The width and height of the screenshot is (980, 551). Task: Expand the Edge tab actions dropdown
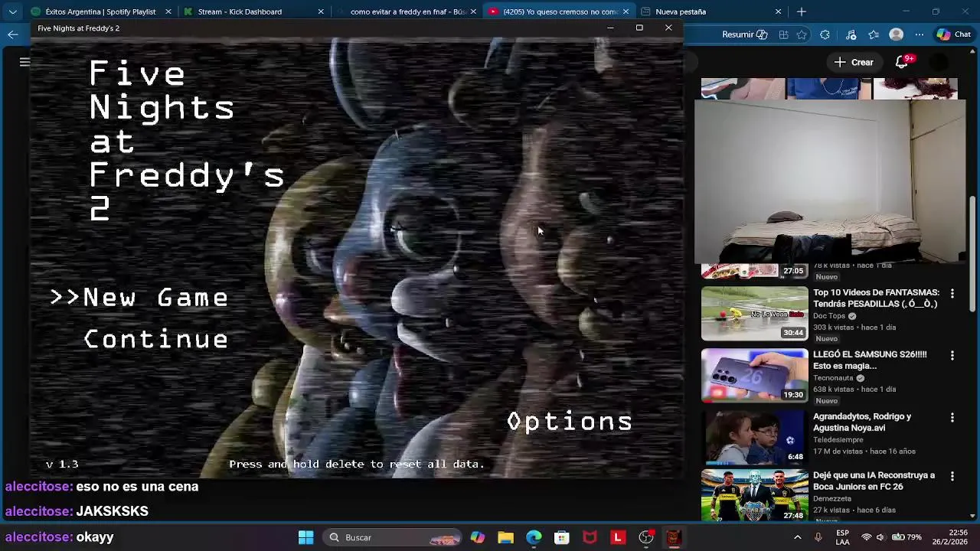[x=13, y=11]
